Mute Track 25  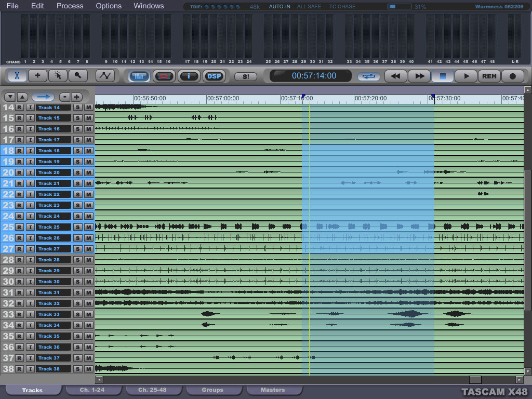click(89, 227)
